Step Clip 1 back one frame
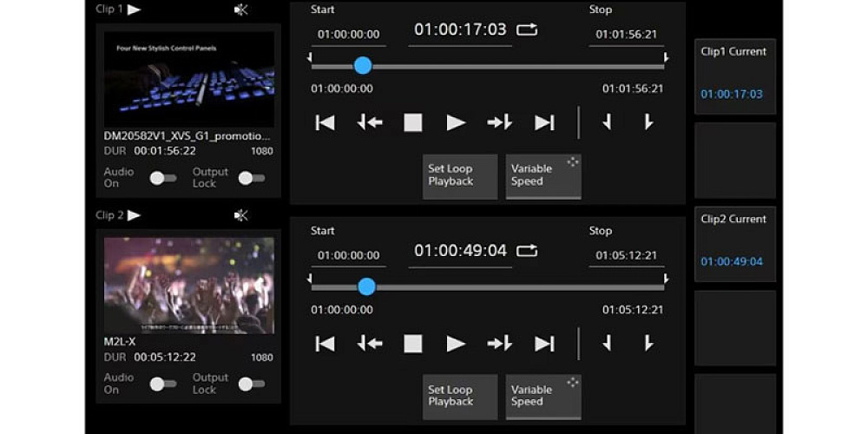The width and height of the screenshot is (868, 434). tap(369, 122)
